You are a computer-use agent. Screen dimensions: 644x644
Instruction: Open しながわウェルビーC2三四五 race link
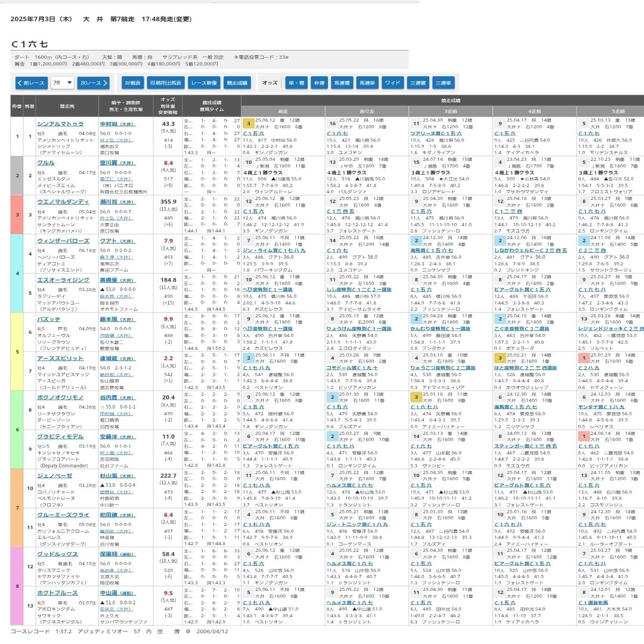coord(530,250)
